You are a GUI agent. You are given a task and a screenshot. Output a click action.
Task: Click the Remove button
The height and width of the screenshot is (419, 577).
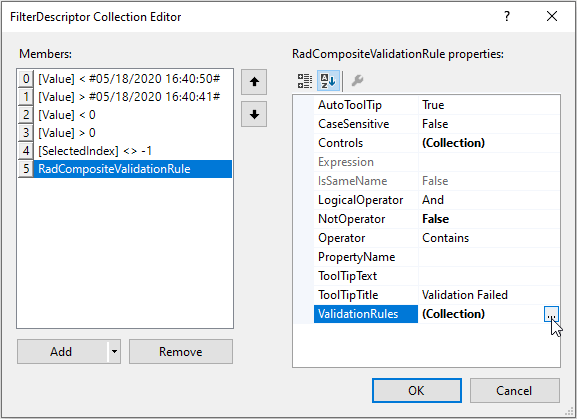pos(181,352)
